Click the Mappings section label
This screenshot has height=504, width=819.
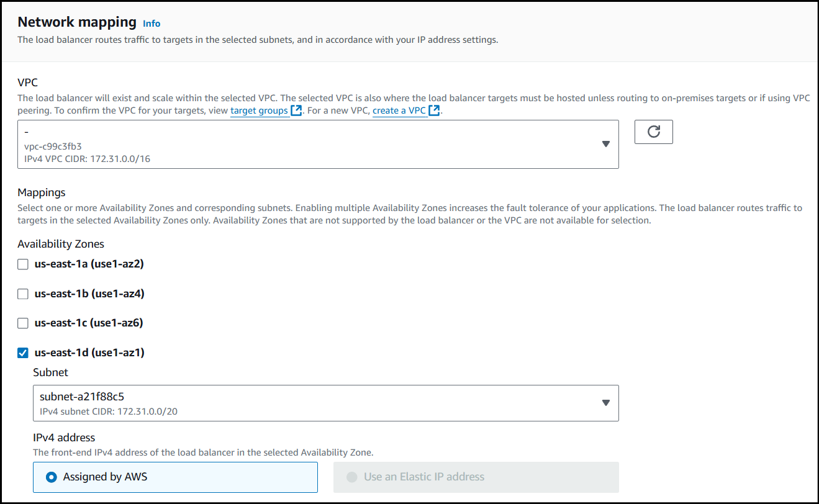pos(41,192)
